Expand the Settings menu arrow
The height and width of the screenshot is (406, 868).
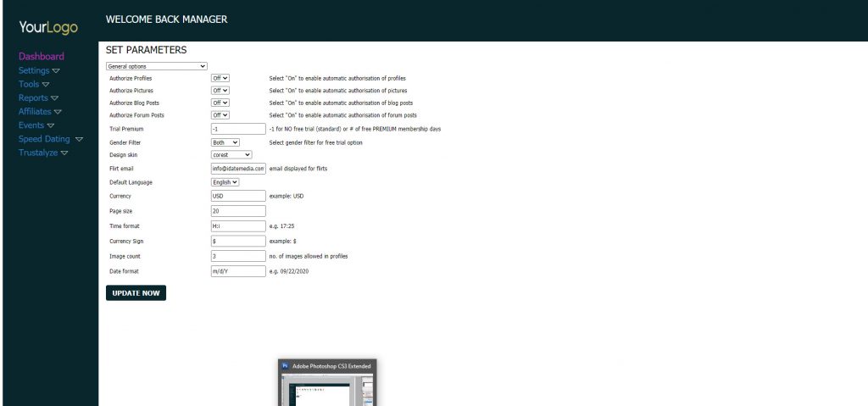point(56,71)
